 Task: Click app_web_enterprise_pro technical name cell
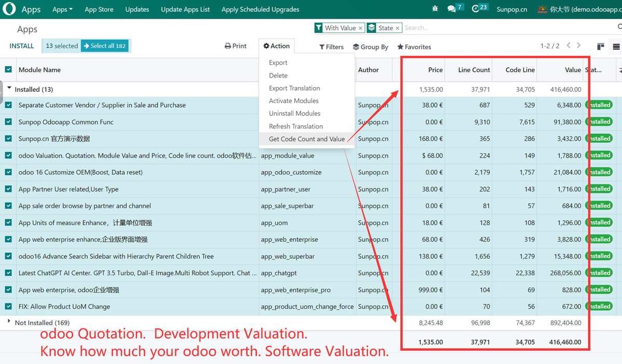(x=295, y=290)
